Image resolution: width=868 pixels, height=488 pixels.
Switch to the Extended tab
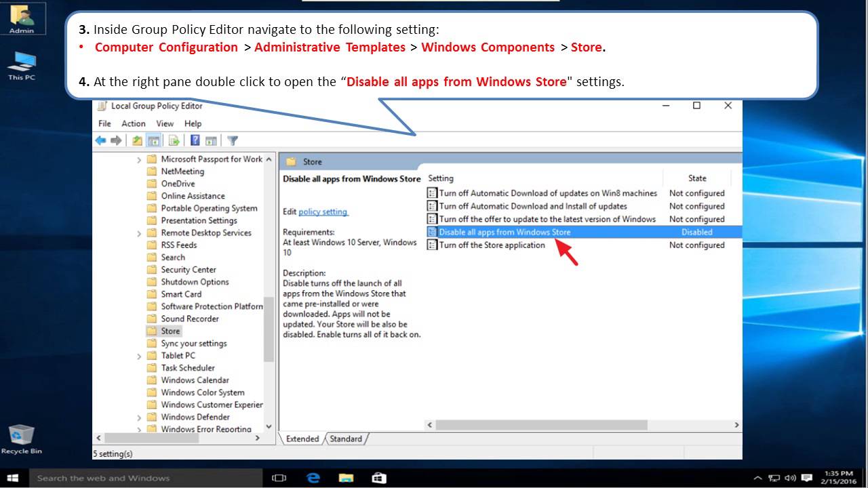pyautogui.click(x=302, y=439)
